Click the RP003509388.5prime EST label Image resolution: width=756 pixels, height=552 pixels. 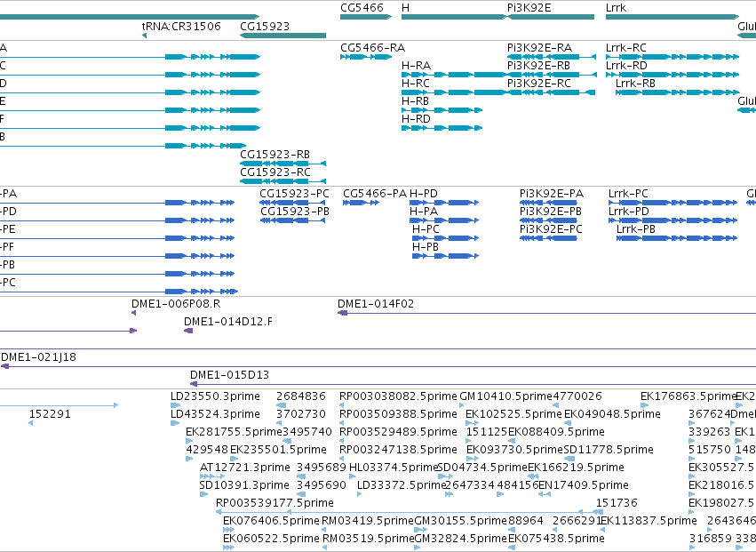tap(398, 414)
